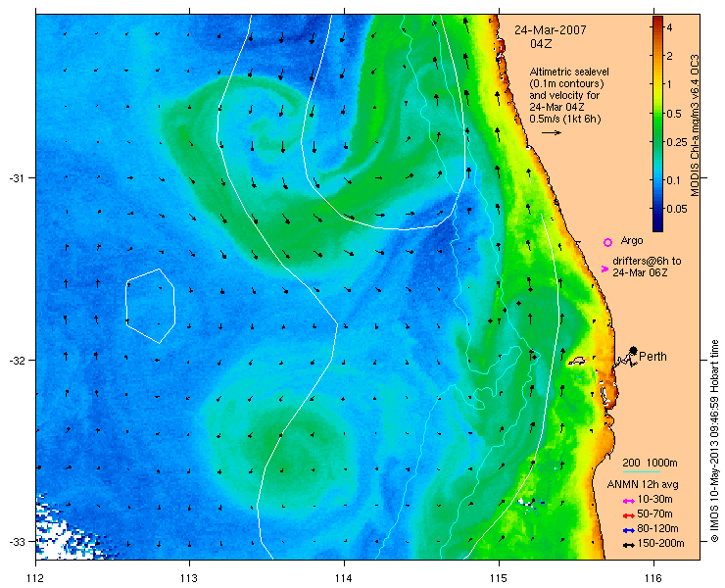This screenshot has height=588, width=725.
Task: Click the closed white hexagonal sea-level contour
Action: click(150, 306)
